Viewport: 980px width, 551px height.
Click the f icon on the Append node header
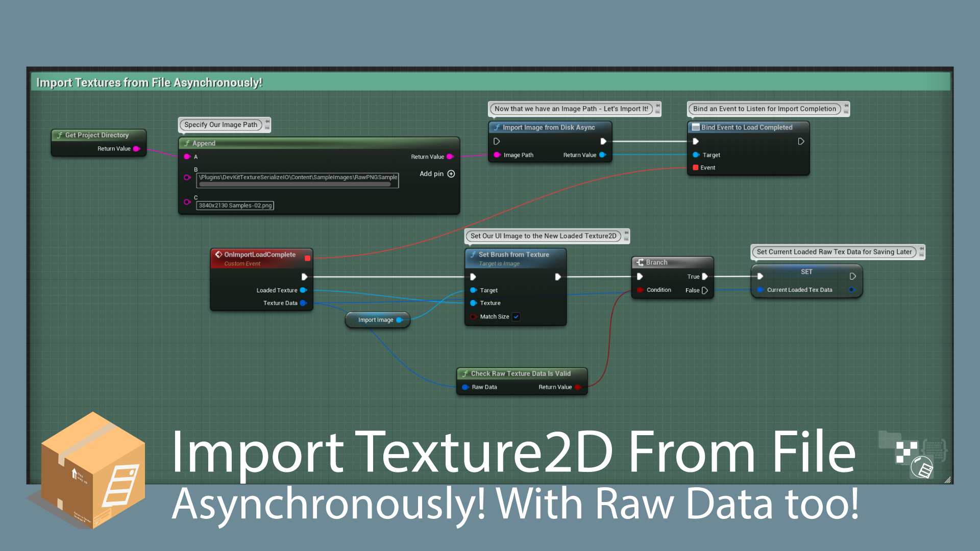(188, 143)
